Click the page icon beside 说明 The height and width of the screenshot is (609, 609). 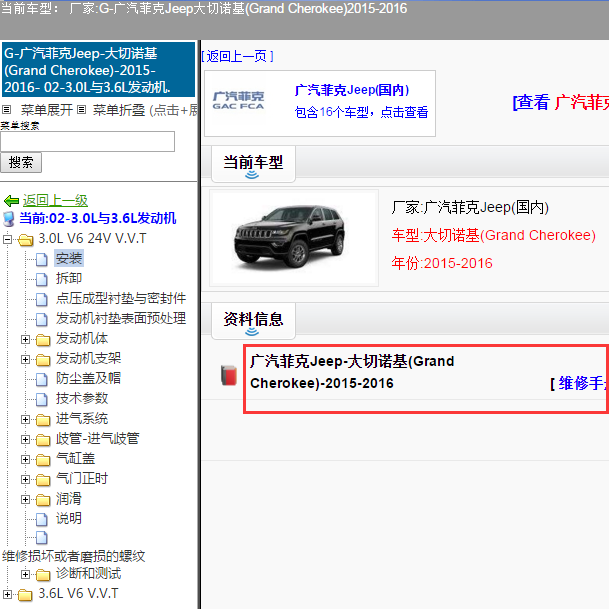(42, 520)
